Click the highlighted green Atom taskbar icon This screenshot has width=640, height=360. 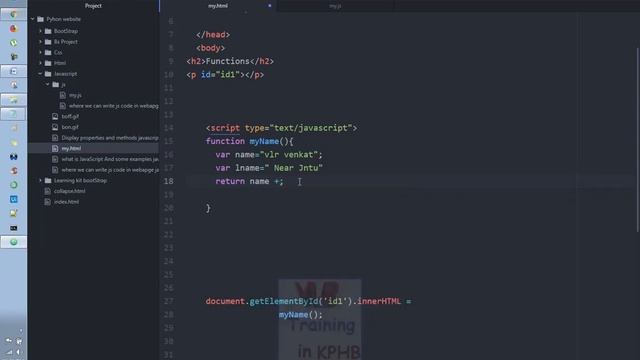click(13, 242)
